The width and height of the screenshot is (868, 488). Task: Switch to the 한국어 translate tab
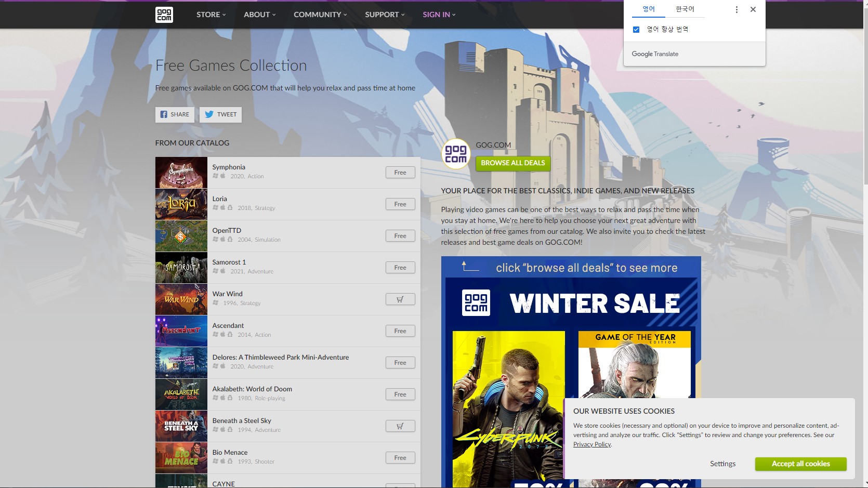click(x=685, y=9)
